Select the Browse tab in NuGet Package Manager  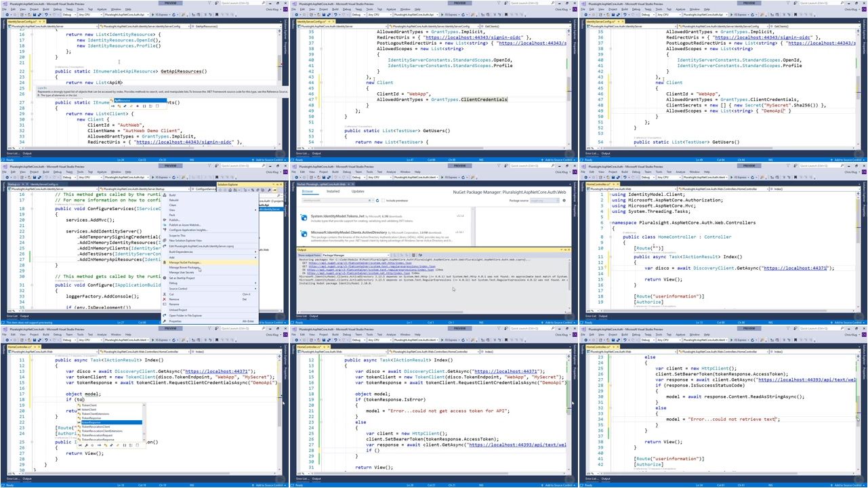307,191
